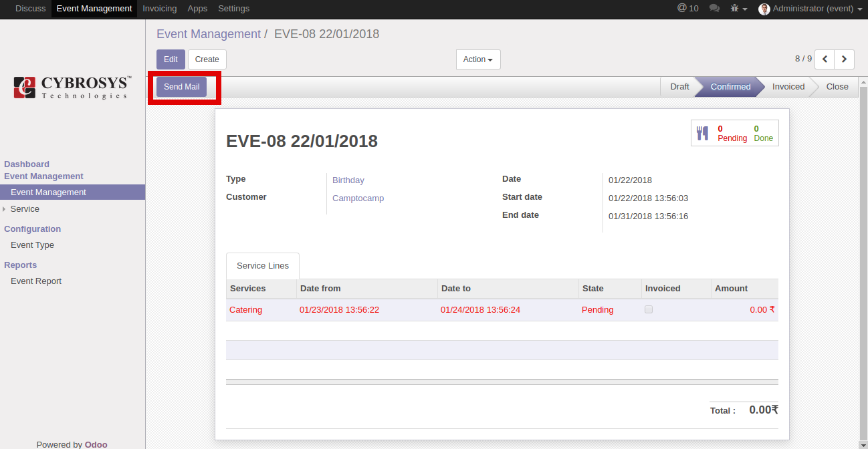The width and height of the screenshot is (868, 449).
Task: Open the Birthday type link
Action: click(348, 180)
